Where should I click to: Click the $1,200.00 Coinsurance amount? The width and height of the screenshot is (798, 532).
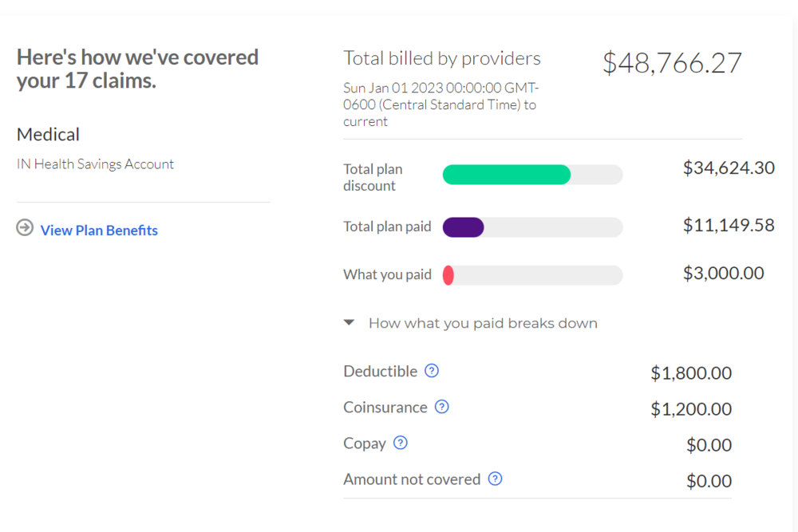691,409
